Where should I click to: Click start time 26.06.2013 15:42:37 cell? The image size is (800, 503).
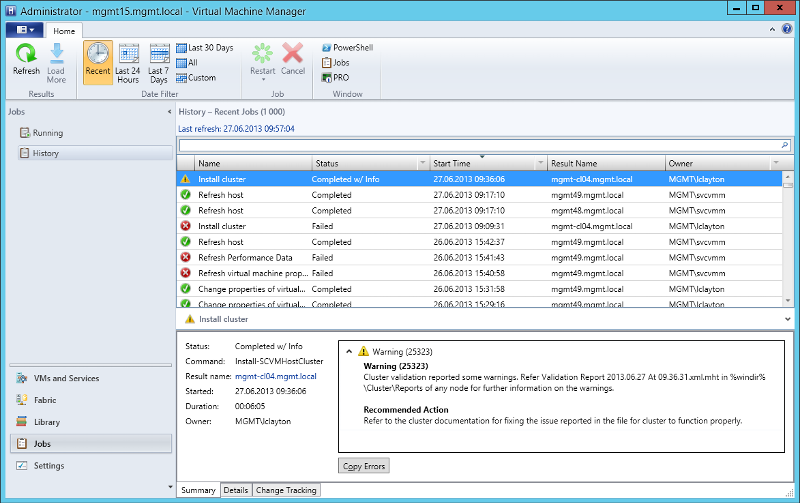[x=469, y=242]
